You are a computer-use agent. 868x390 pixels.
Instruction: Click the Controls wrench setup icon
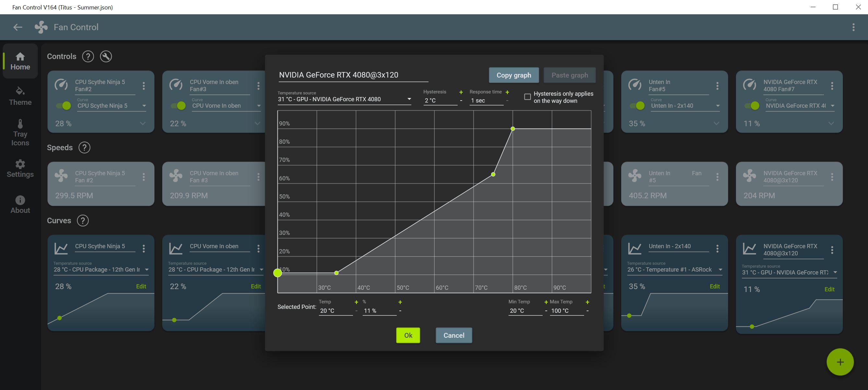pyautogui.click(x=106, y=56)
